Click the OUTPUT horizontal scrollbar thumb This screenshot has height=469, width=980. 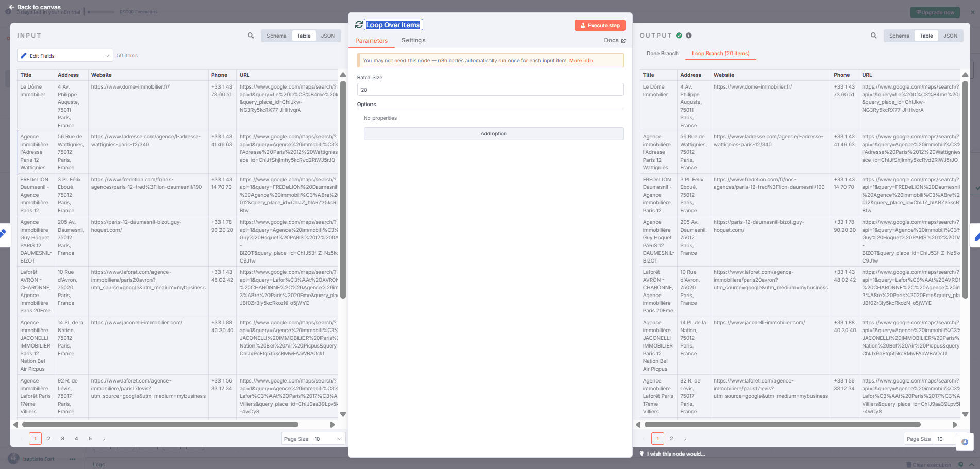click(x=782, y=425)
